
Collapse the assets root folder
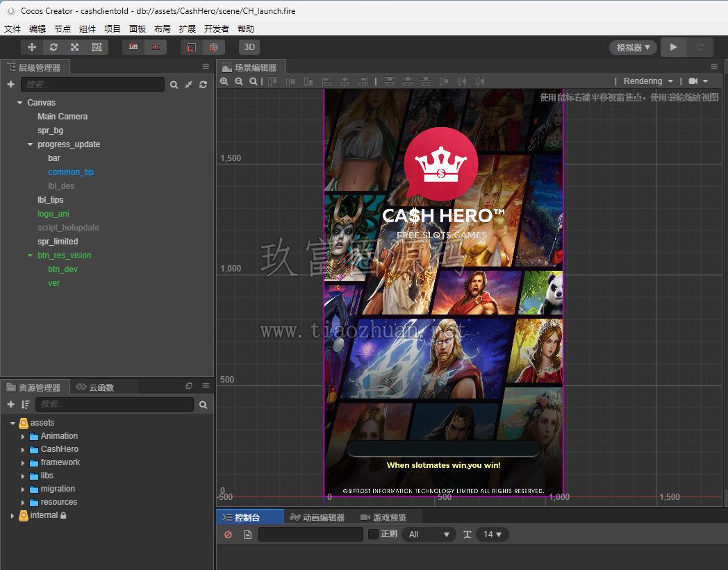pyautogui.click(x=13, y=423)
